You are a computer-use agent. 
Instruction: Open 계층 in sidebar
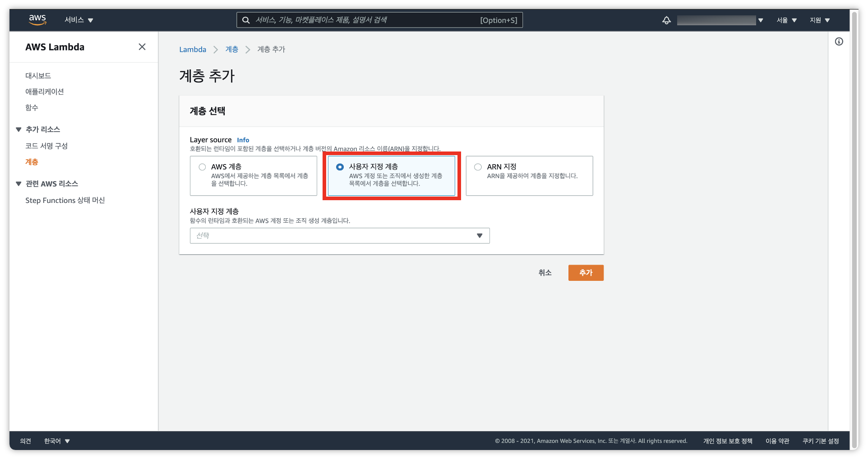pyautogui.click(x=32, y=162)
